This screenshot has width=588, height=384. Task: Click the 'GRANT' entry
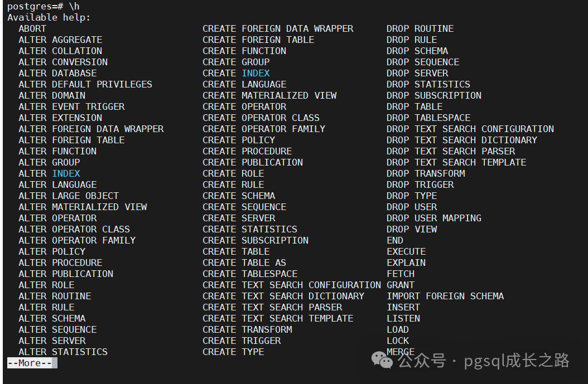tap(401, 285)
